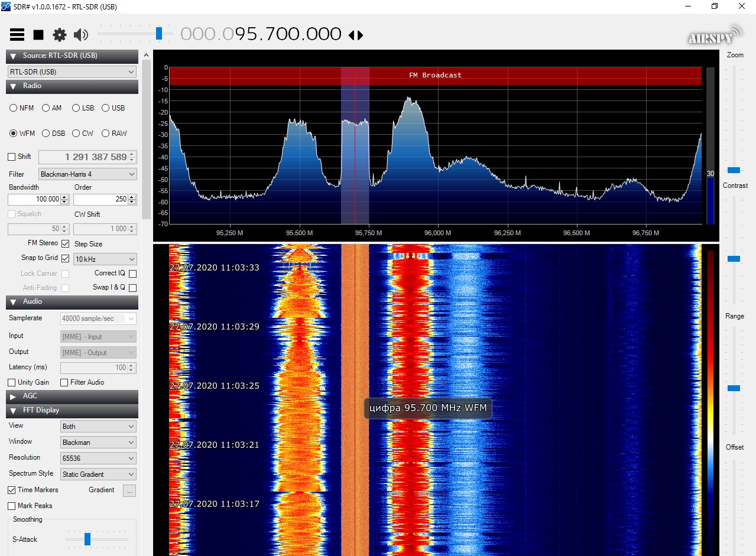Open the Resolution dropdown showing 65536

99,459
